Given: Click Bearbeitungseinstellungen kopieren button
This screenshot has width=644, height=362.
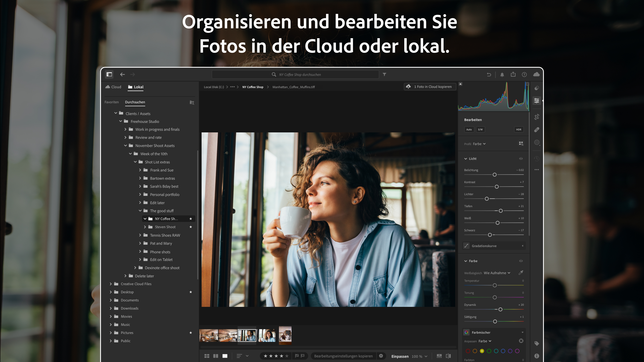Looking at the screenshot, I should click(x=343, y=356).
